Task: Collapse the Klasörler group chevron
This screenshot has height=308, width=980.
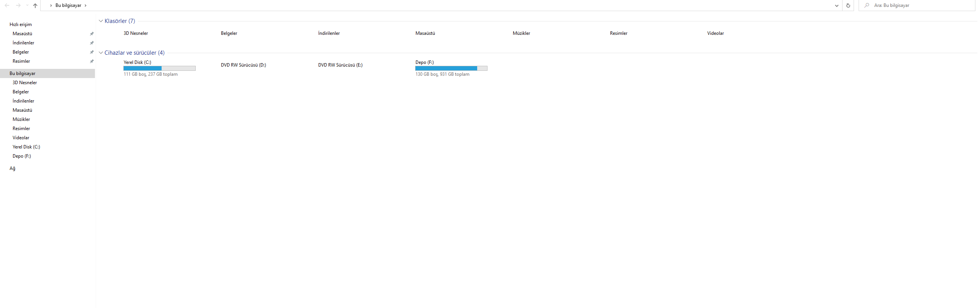Action: pos(101,21)
